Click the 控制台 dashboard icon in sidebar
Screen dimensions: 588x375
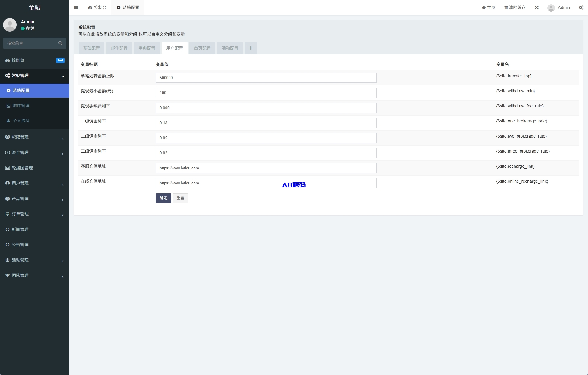point(8,60)
